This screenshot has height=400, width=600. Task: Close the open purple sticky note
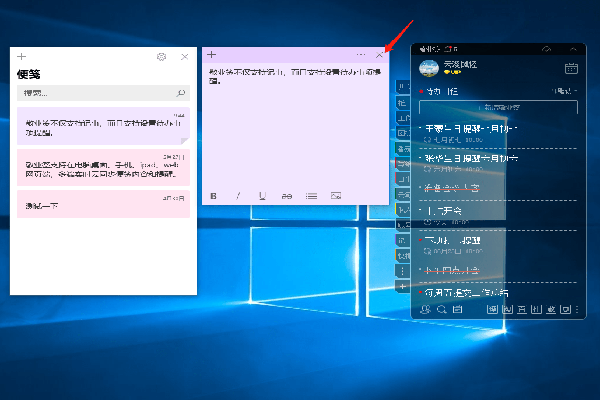coord(379,55)
